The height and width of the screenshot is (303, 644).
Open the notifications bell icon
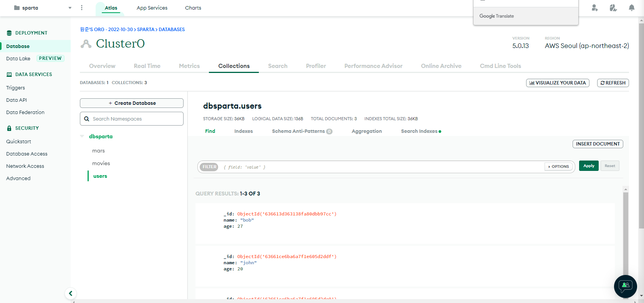[x=631, y=8]
